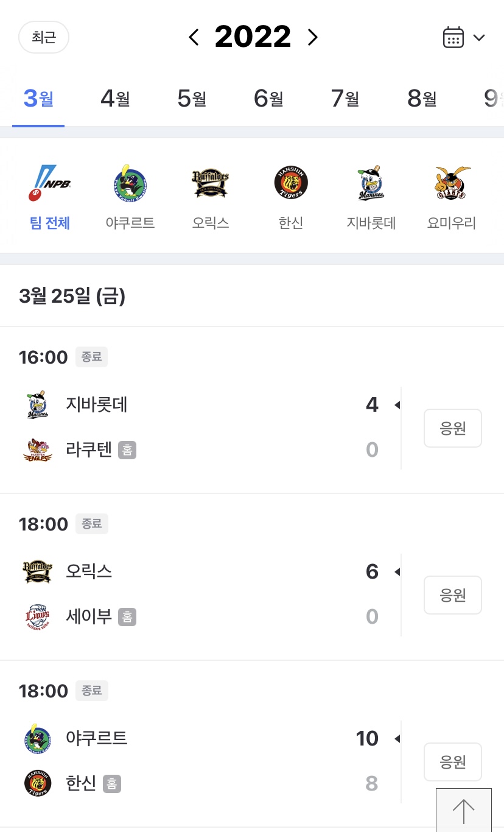Switch to the 4월 month tab
Image resolution: width=504 pixels, height=832 pixels.
(x=115, y=98)
